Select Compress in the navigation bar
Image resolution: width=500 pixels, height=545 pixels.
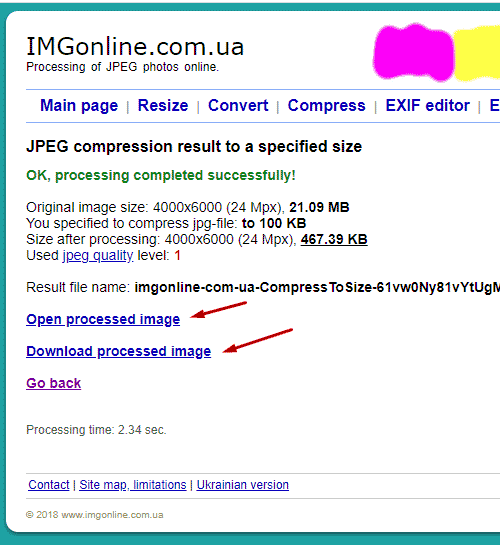(327, 106)
